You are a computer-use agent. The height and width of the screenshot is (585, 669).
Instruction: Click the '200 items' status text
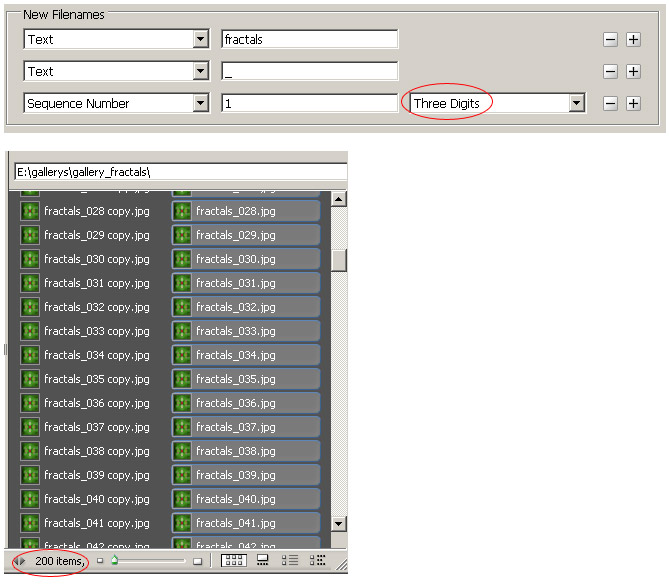[x=60, y=561]
